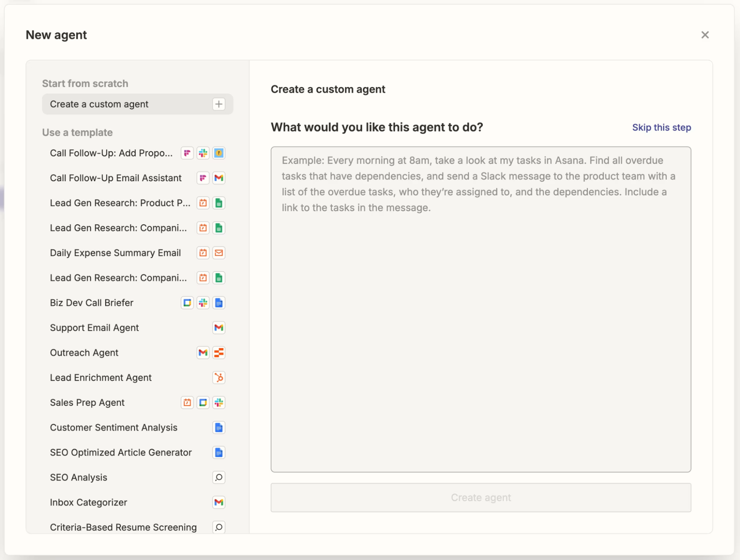Click the Gmail icon in Outreach Agent row

(x=203, y=353)
